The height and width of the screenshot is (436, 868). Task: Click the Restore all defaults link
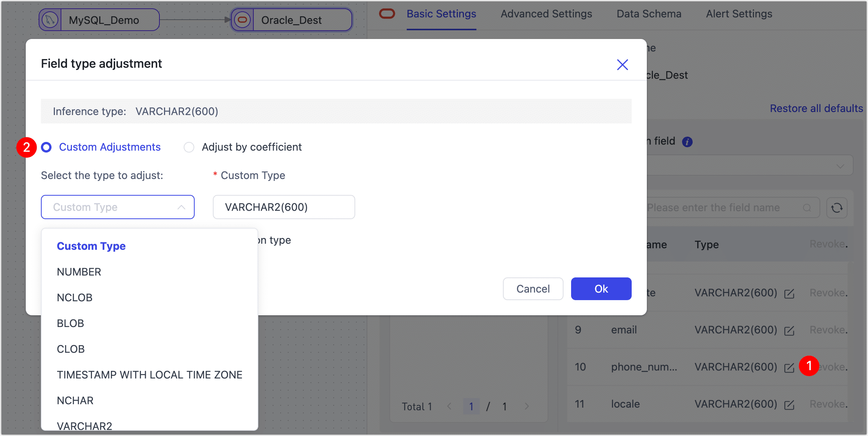coord(816,108)
